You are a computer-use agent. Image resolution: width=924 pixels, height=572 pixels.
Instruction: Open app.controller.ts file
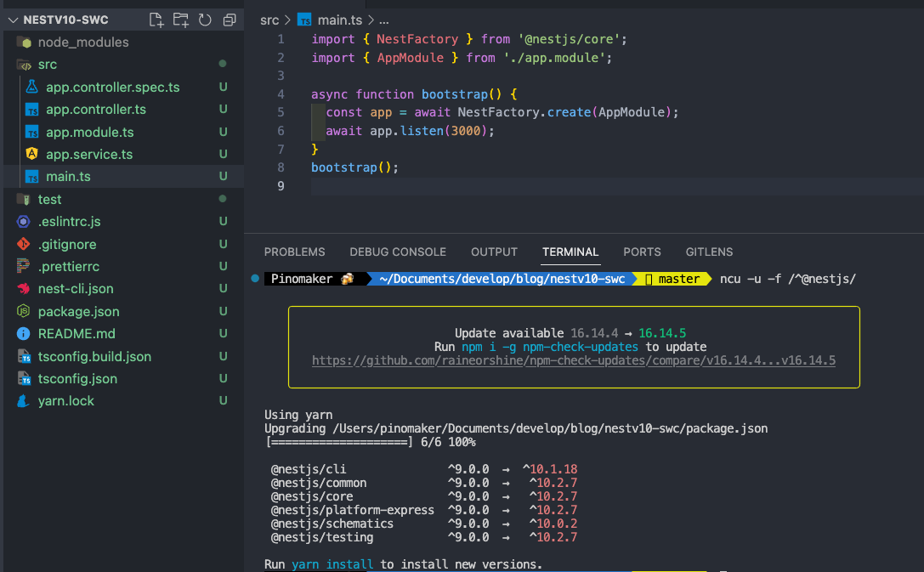click(x=96, y=110)
